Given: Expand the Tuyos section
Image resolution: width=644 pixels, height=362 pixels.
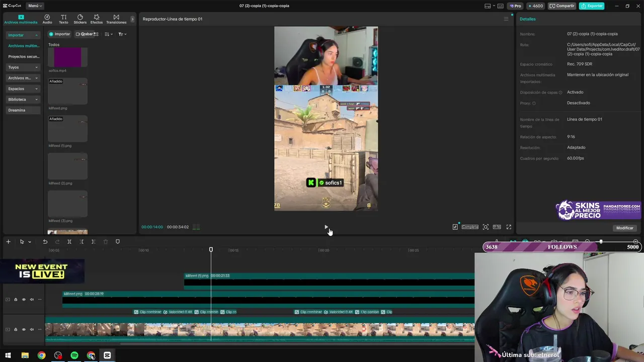Looking at the screenshot, I should pos(23,67).
